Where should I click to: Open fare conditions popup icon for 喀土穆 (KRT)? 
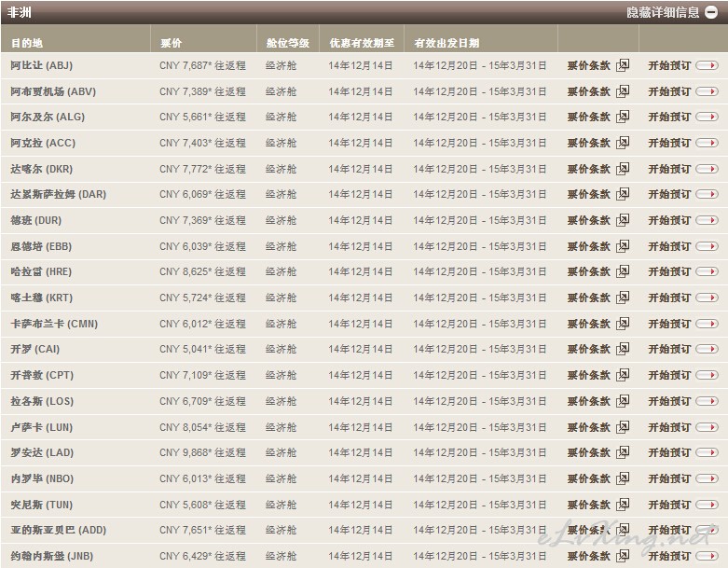[623, 298]
